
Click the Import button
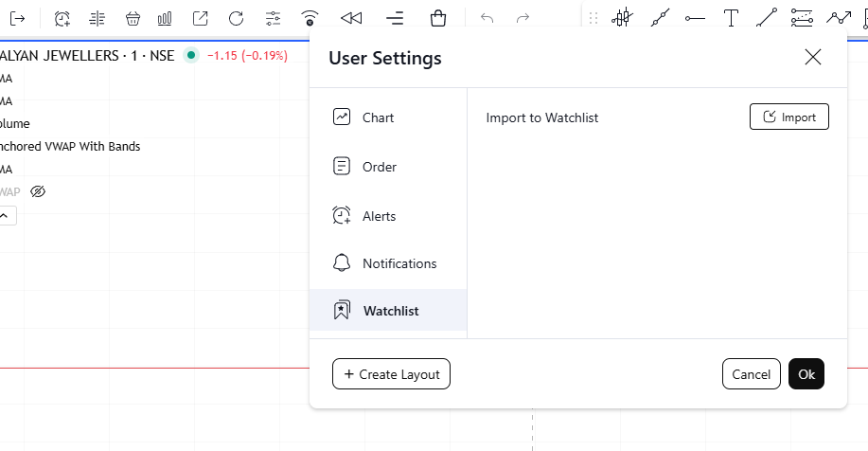pyautogui.click(x=788, y=117)
